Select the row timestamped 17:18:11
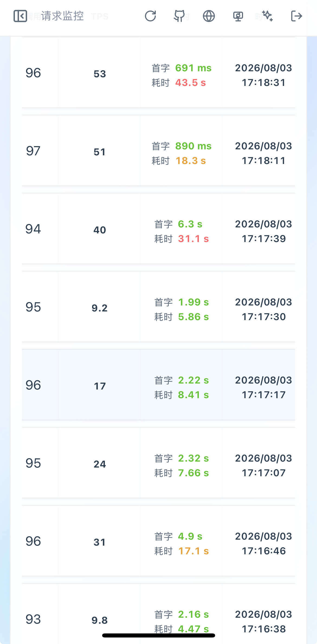 point(158,151)
